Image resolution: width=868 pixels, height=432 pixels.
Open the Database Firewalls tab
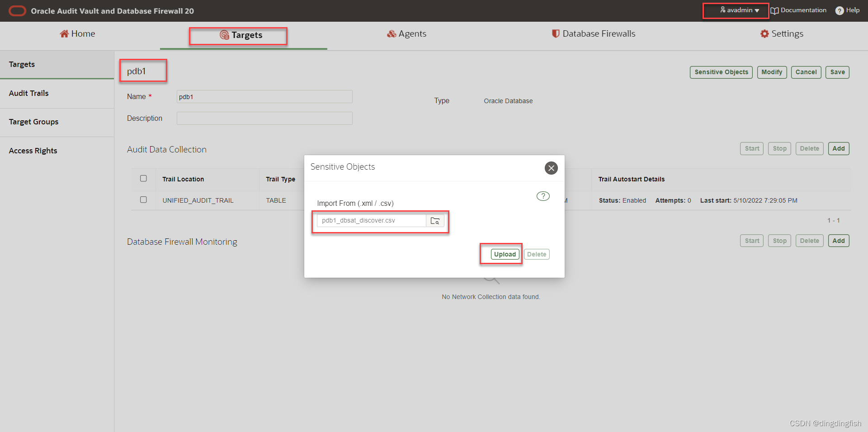tap(594, 34)
